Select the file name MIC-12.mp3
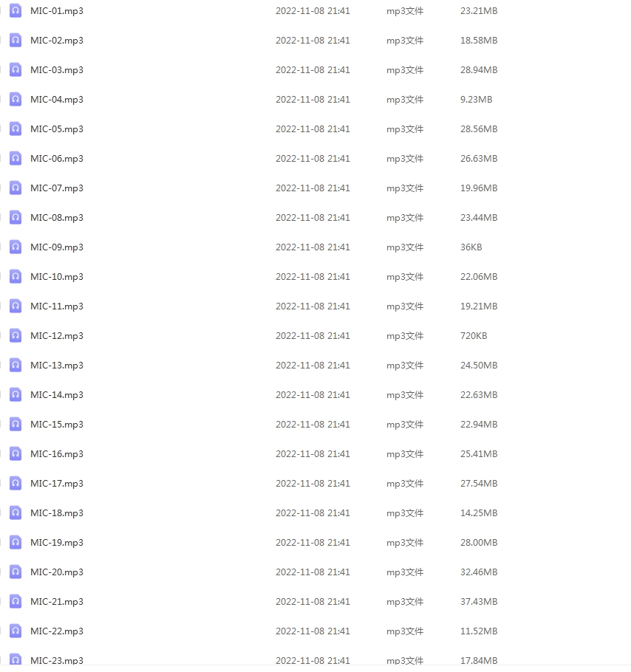Screen dimensions: 631x672 pyautogui.click(x=57, y=336)
